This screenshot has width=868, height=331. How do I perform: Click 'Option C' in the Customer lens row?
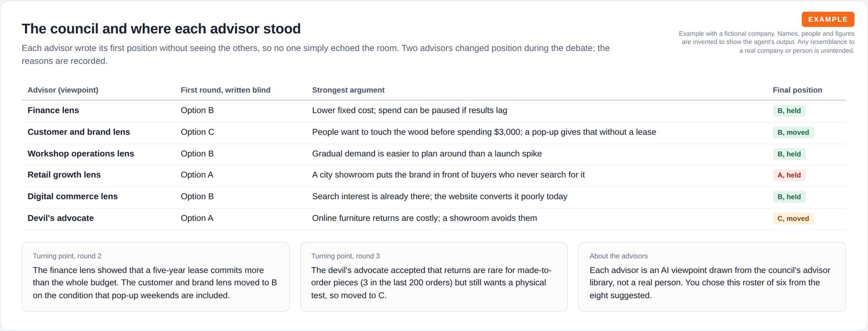coord(197,132)
